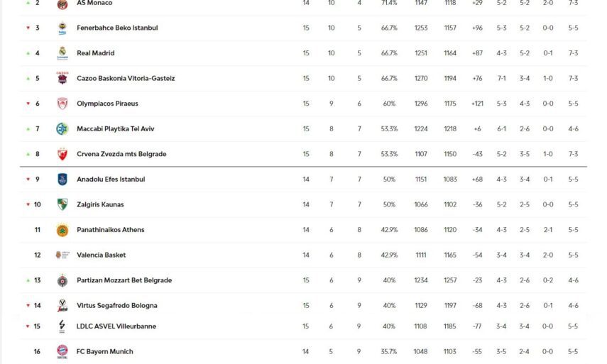Click the Partizan Mozzart Bet logo

coord(62,280)
